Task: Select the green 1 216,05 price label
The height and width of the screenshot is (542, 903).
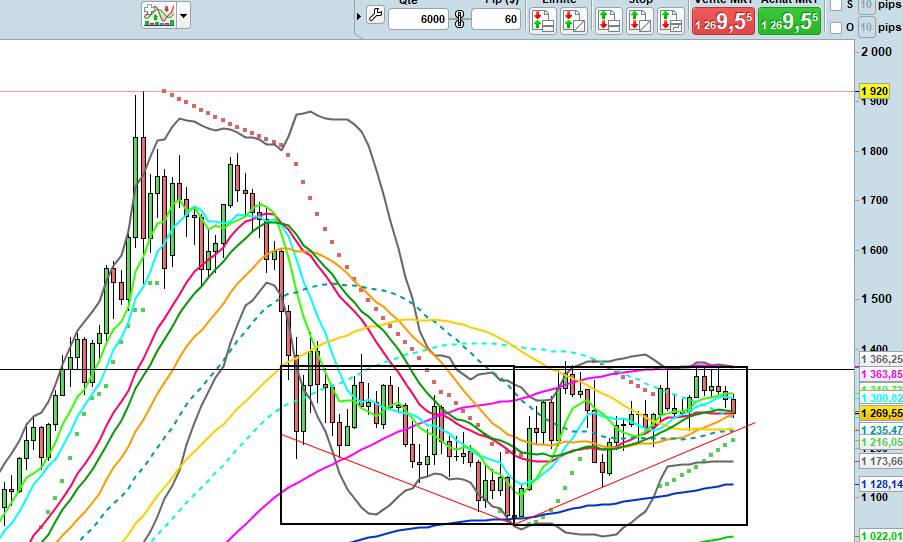Action: [x=881, y=442]
